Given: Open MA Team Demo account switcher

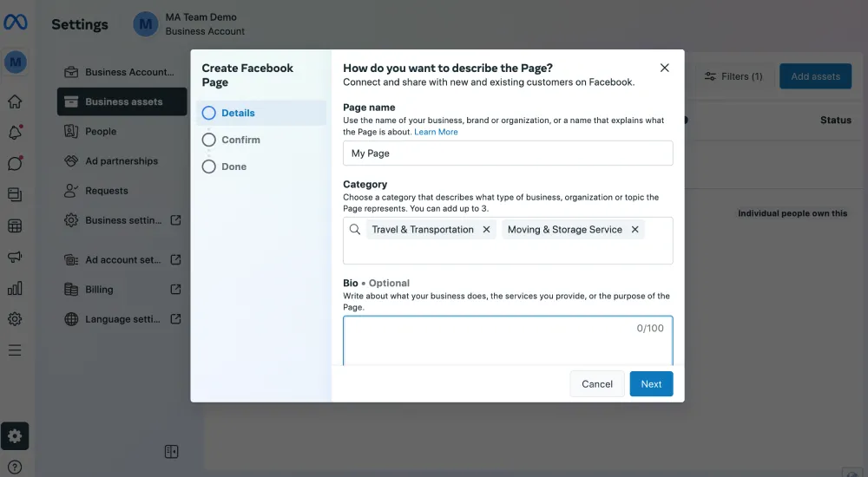Looking at the screenshot, I should (191, 24).
